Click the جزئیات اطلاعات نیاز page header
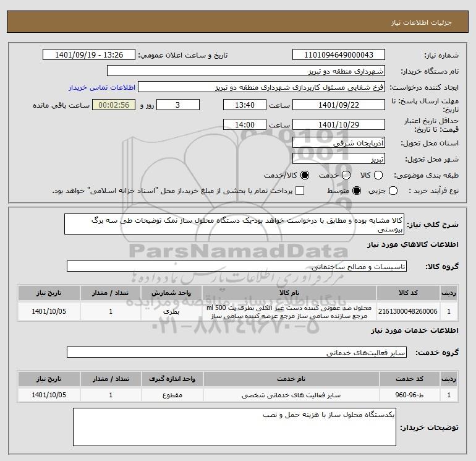The image size is (476, 461). click(x=238, y=22)
